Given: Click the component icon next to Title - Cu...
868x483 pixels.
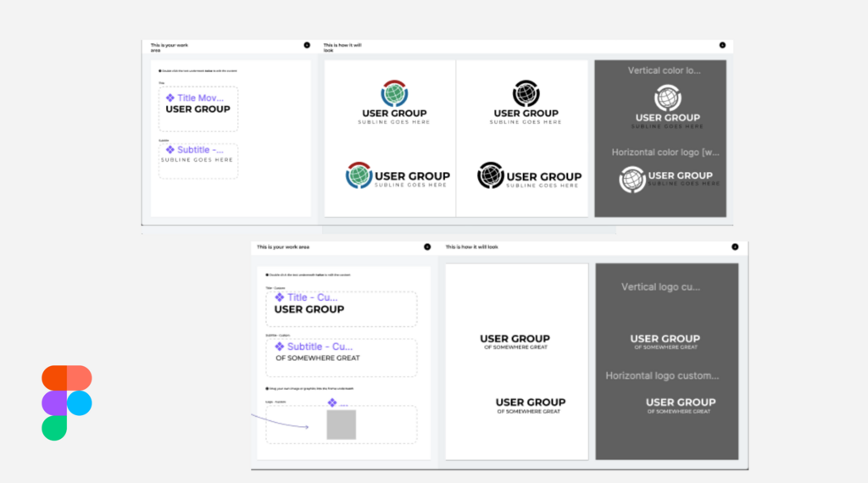Looking at the screenshot, I should 280,297.
